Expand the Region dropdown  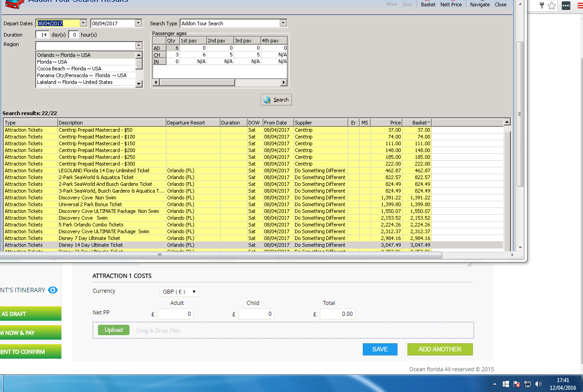coord(139,45)
